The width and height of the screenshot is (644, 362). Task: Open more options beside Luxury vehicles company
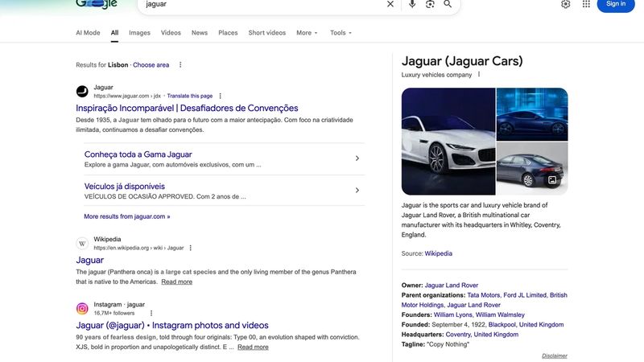478,74
